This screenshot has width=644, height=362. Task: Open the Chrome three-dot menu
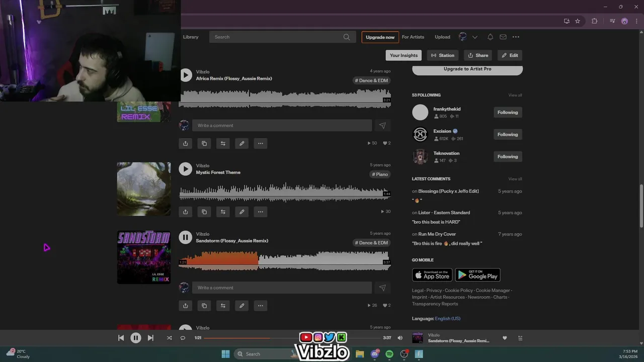pyautogui.click(x=637, y=21)
